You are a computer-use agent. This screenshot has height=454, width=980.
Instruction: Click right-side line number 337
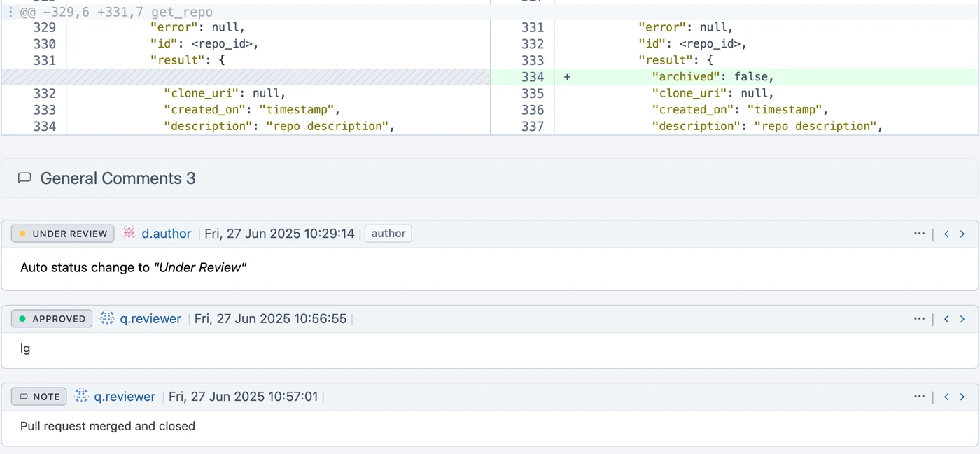[x=533, y=126]
